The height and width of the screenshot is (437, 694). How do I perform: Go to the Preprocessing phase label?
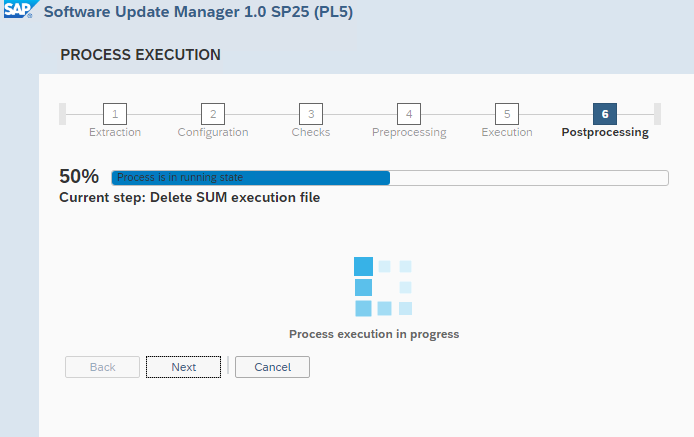[x=409, y=132]
